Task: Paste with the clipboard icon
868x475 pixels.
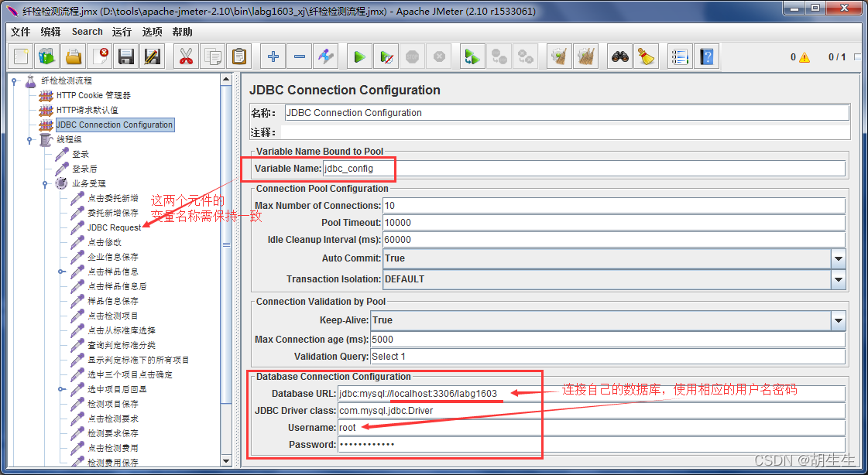Action: [x=239, y=56]
